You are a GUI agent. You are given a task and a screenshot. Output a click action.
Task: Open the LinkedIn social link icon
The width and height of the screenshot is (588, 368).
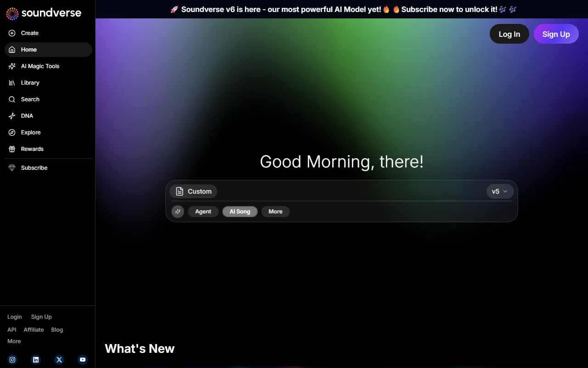[36, 360]
